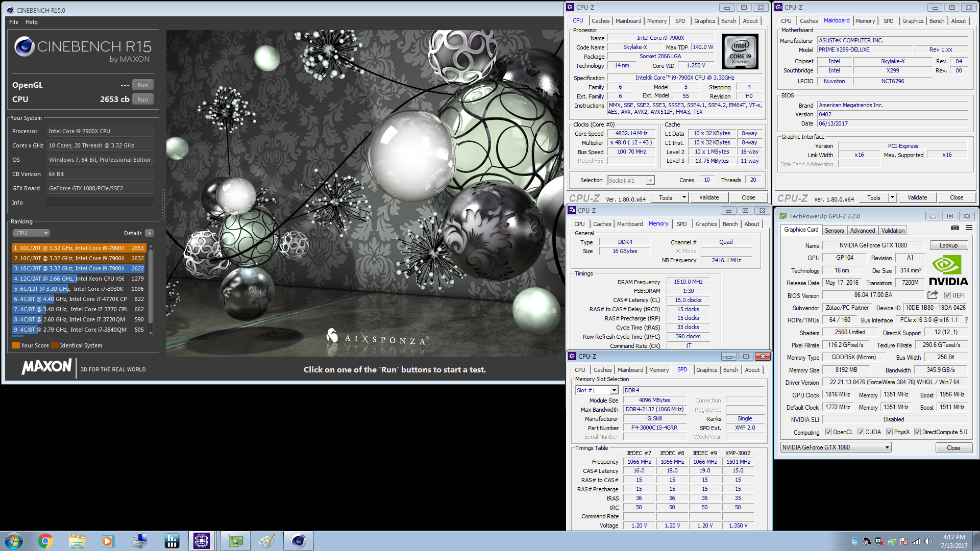Switch to Advanced tab in GPU-Z
The image size is (980, 551).
[863, 231]
